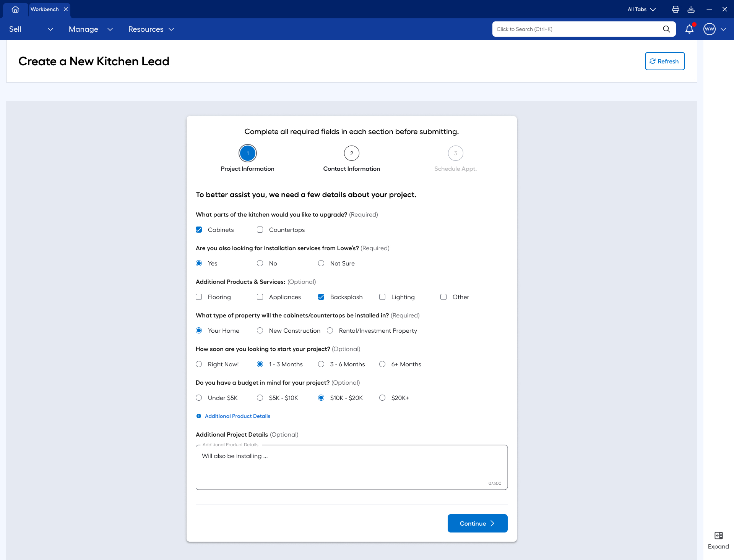Open the All Tabs dropdown
This screenshot has height=560, width=734.
[641, 9]
